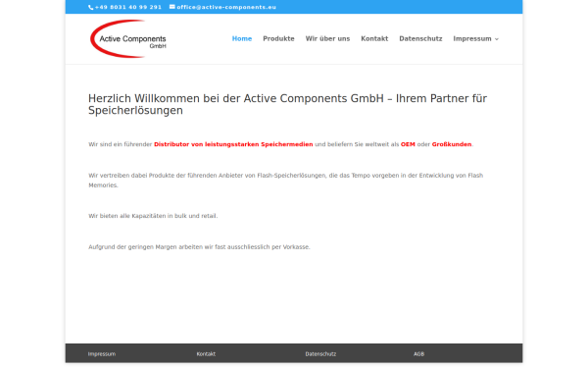Open the Produkte menu item
Image resolution: width=588 pixels, height=368 pixels.
(278, 38)
